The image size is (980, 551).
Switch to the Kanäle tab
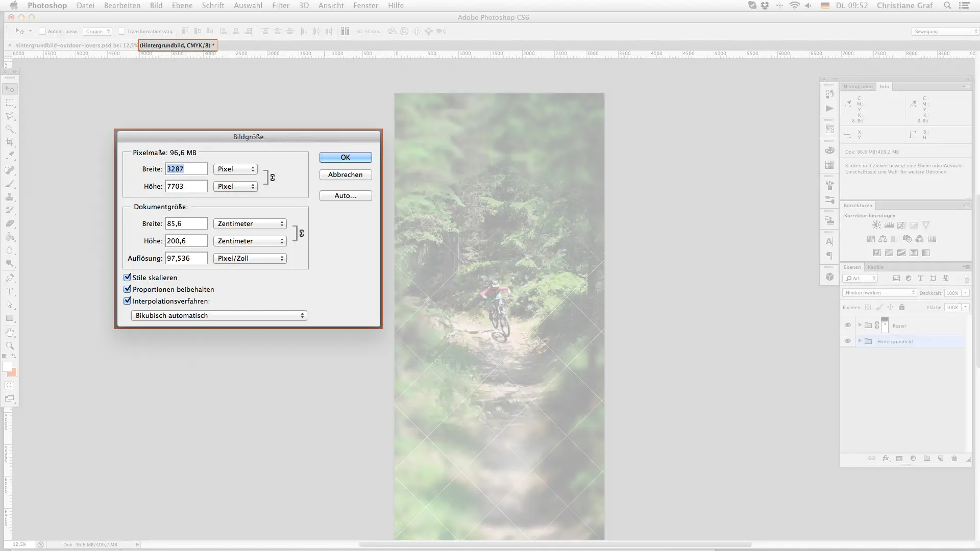click(x=875, y=267)
